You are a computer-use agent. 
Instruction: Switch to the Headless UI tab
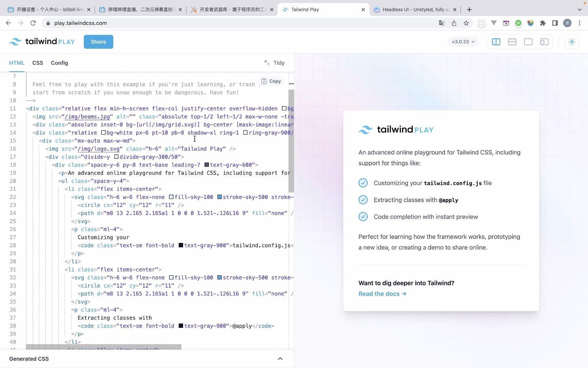point(415,10)
